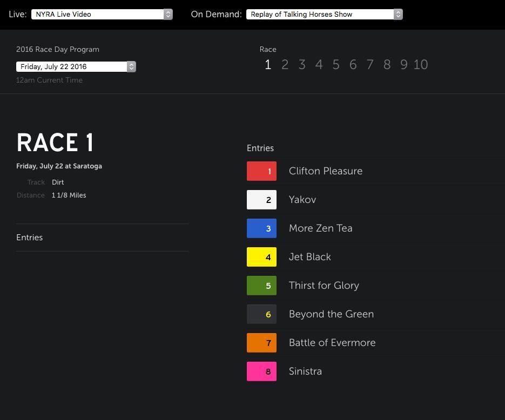Image resolution: width=505 pixels, height=420 pixels.
Task: Switch to Race 8
Action: click(x=387, y=65)
